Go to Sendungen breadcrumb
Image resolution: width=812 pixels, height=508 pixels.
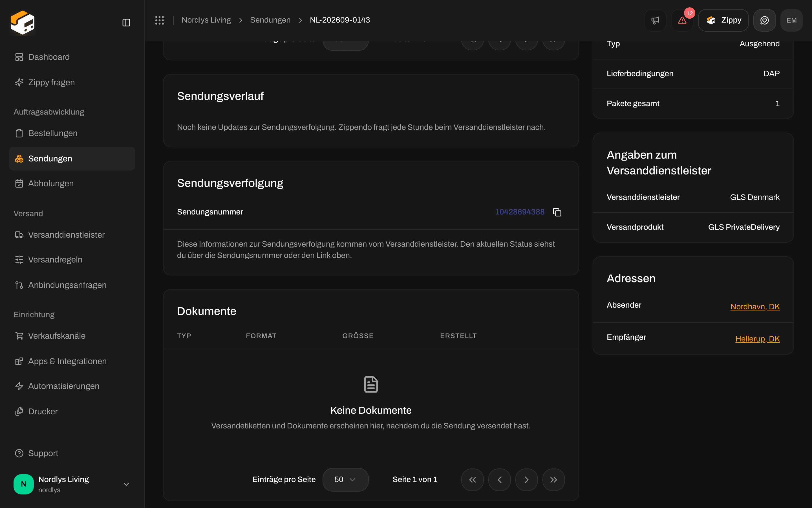(270, 20)
